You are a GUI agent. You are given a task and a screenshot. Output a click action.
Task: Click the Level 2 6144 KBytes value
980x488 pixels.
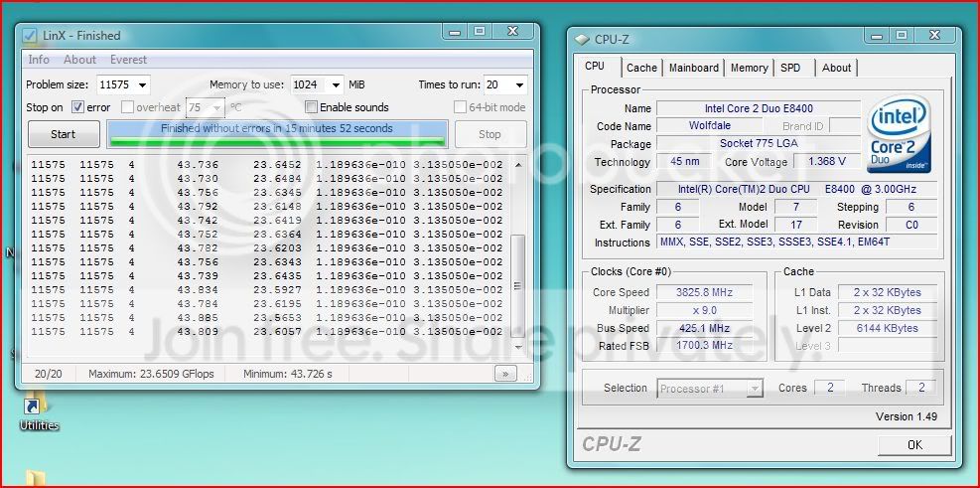click(x=887, y=328)
